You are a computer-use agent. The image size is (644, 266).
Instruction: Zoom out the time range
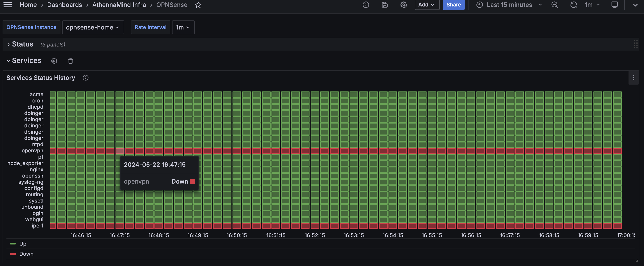coord(555,5)
